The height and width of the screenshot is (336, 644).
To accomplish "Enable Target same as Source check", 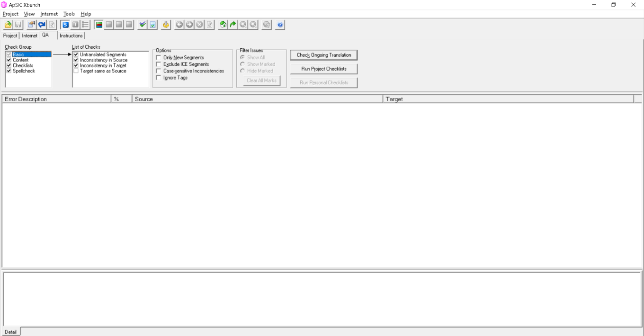I will click(76, 71).
